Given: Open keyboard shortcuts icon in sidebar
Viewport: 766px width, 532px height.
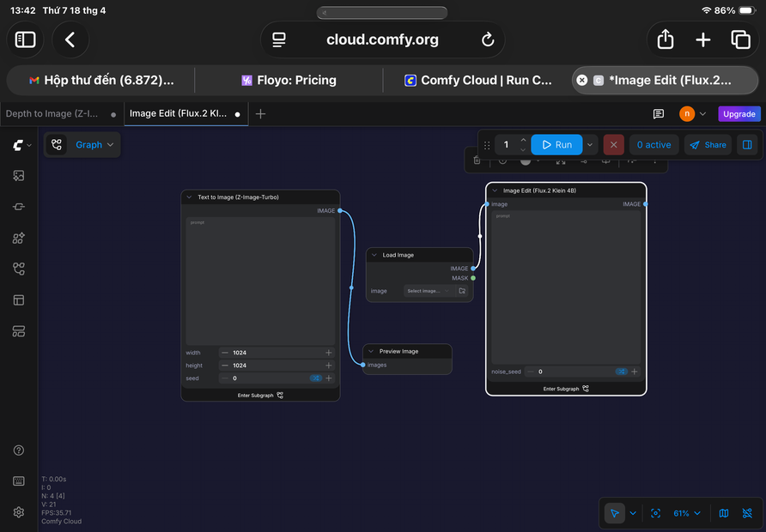Looking at the screenshot, I should click(19, 481).
